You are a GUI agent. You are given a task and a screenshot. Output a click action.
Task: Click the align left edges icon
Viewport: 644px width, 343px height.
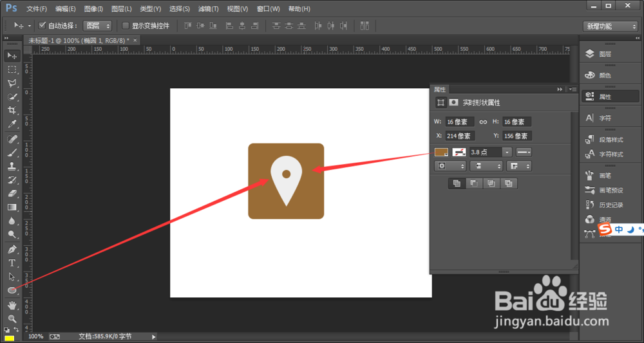pos(230,26)
